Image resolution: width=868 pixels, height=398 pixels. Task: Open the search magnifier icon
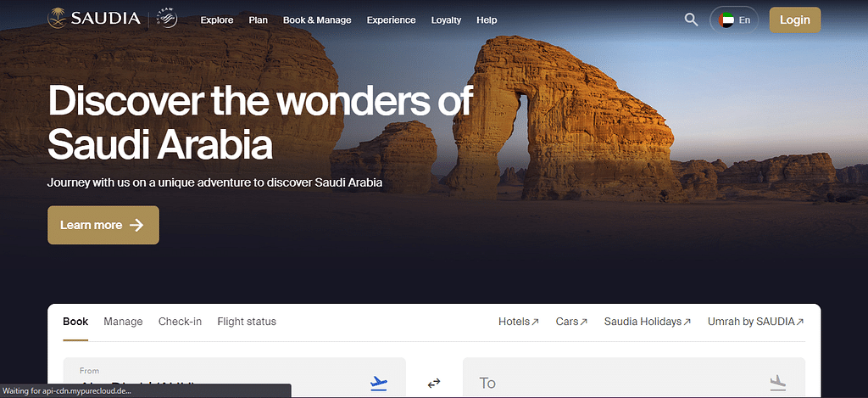pos(691,20)
